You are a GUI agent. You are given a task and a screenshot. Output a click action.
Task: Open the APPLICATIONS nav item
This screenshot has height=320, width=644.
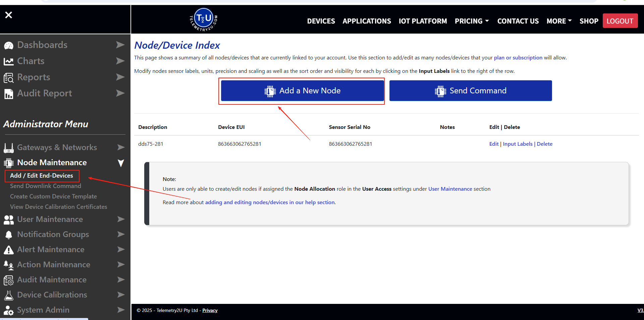tap(367, 21)
